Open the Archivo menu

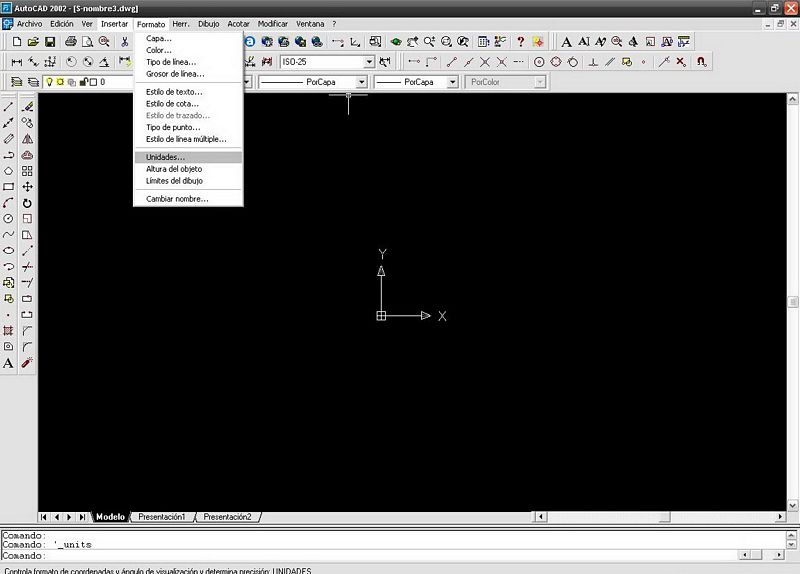tap(30, 24)
